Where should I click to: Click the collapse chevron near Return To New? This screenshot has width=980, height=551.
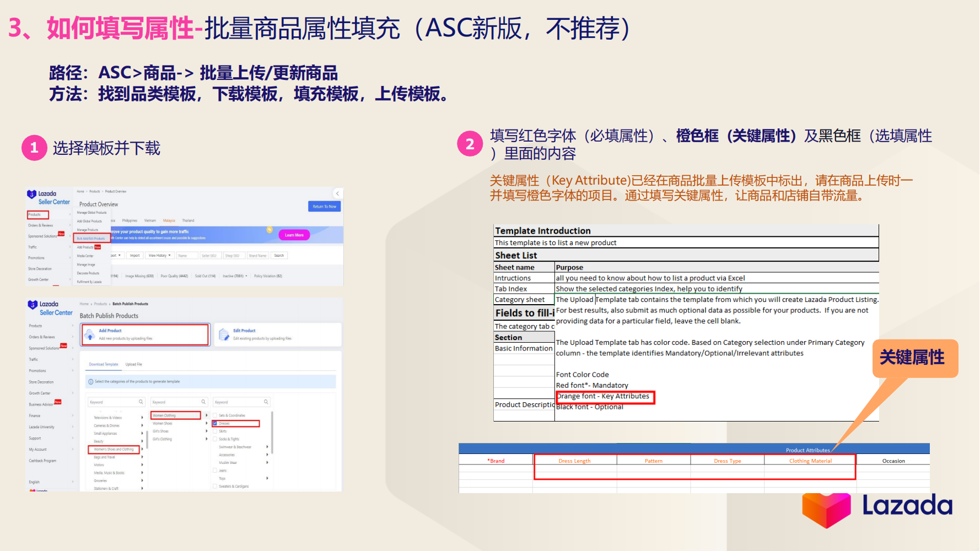[x=337, y=193]
